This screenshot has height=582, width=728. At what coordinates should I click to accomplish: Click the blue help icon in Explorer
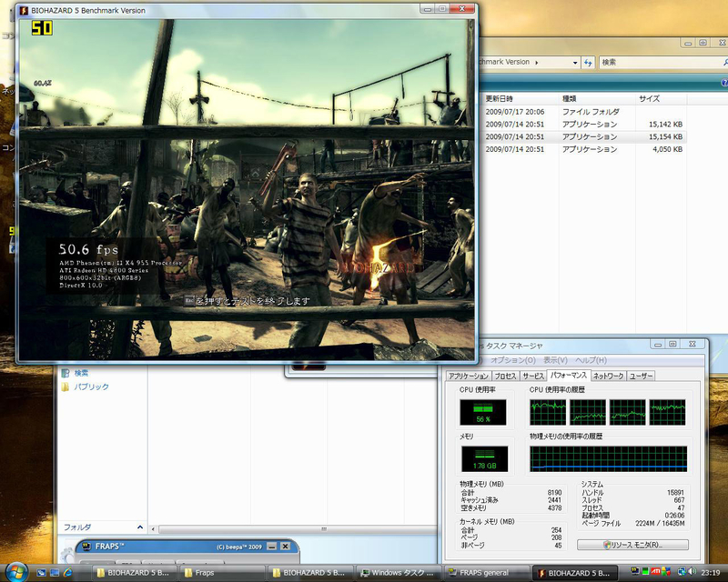click(x=724, y=83)
